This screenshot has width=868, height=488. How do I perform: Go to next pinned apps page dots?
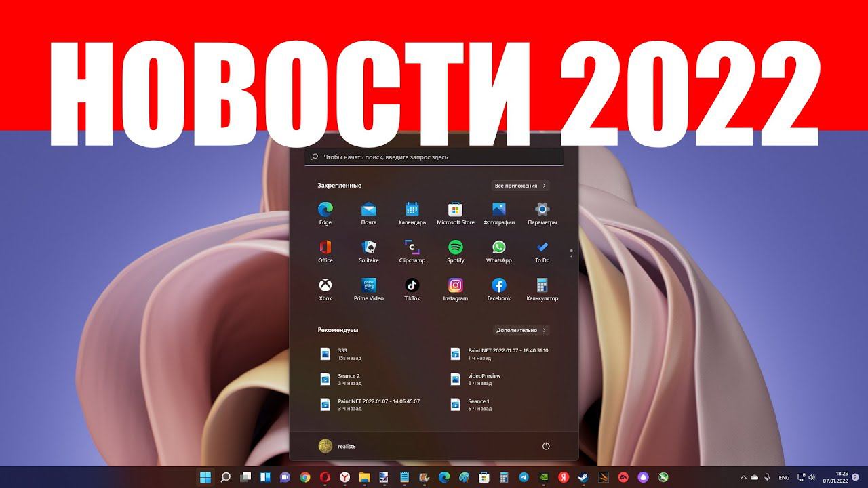[x=571, y=253]
